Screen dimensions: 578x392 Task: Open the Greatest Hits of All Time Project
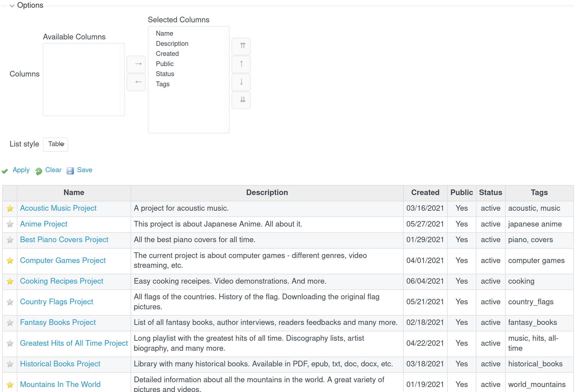click(x=74, y=343)
